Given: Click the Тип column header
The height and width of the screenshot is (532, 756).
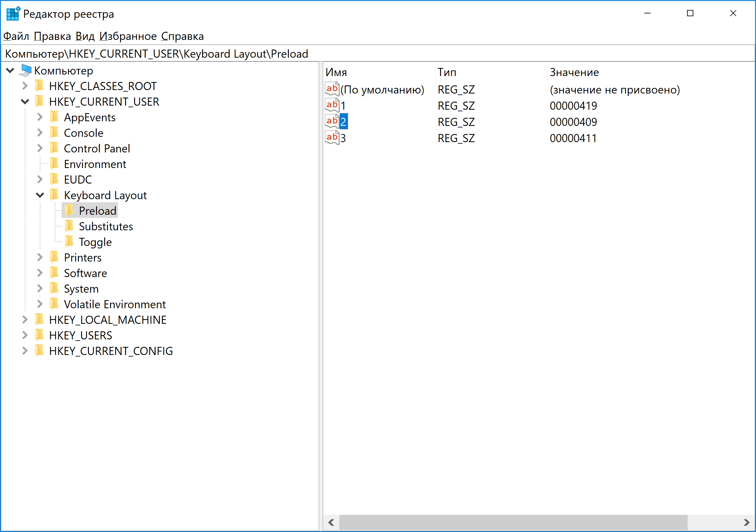Looking at the screenshot, I should [x=447, y=72].
